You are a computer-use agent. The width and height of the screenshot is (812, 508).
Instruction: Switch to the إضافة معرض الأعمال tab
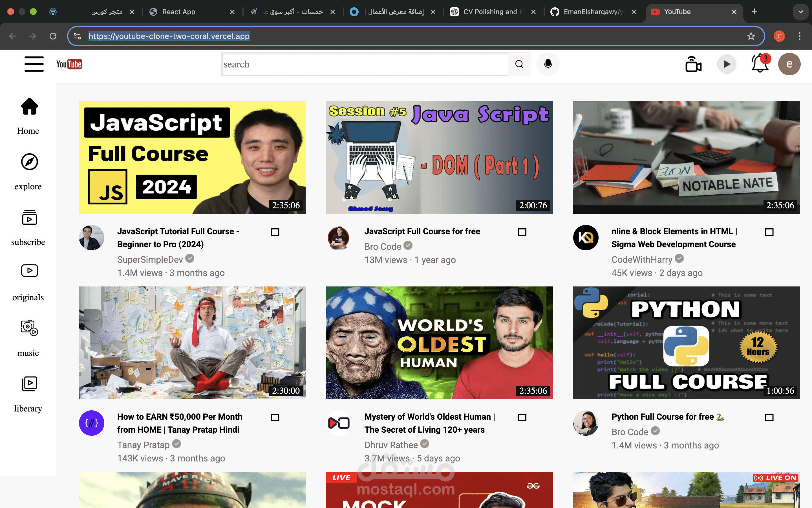(x=392, y=12)
